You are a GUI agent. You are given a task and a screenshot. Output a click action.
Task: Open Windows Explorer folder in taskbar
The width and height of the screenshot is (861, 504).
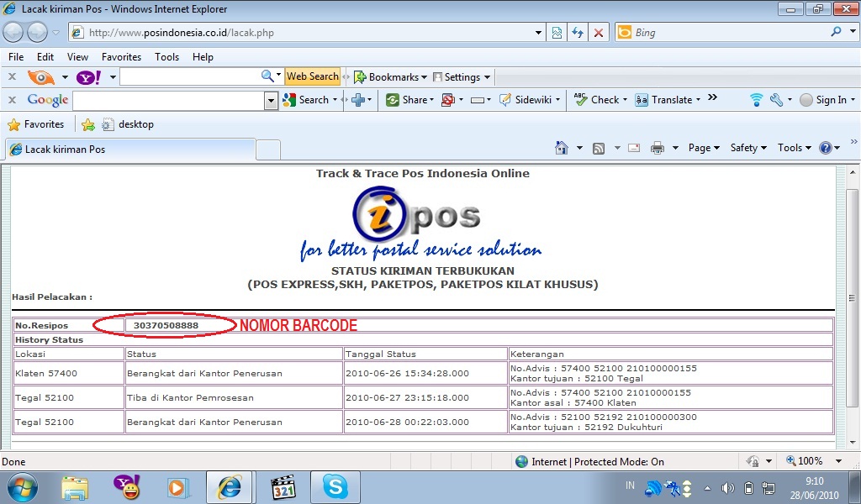click(75, 487)
